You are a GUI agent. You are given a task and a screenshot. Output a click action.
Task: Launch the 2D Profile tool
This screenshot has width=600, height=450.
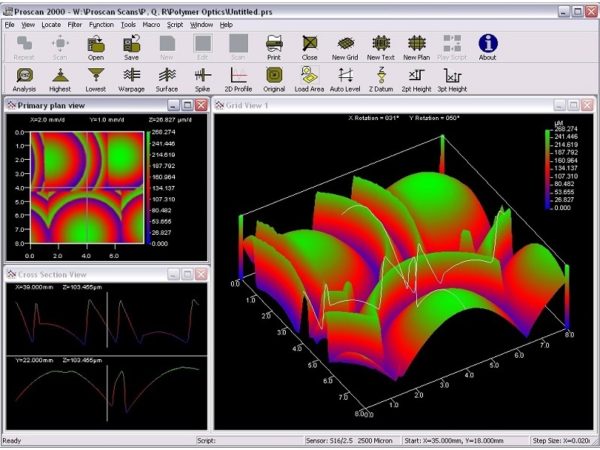[238, 78]
